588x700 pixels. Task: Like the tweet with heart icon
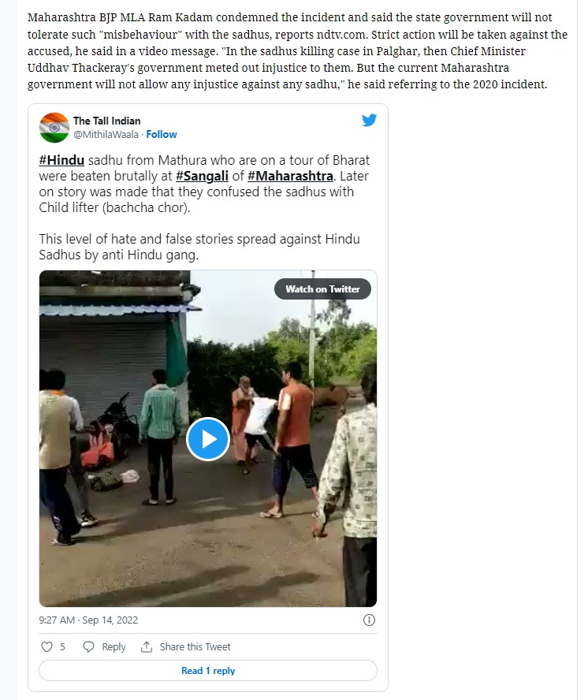[47, 646]
